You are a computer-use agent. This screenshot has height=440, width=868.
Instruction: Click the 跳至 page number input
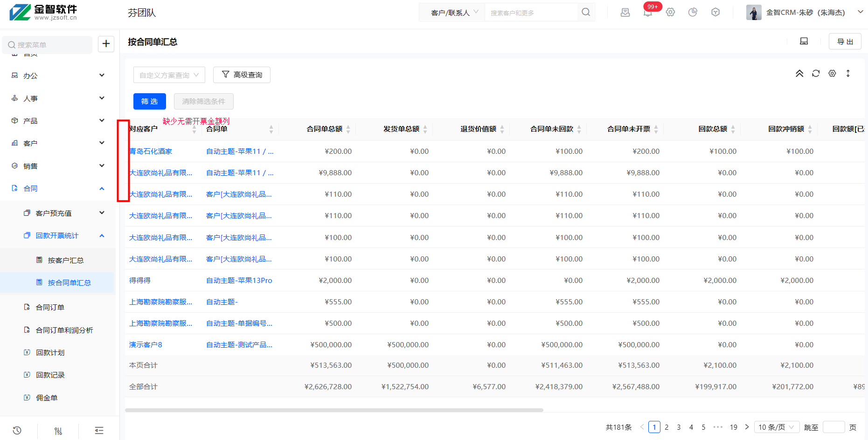tap(833, 427)
